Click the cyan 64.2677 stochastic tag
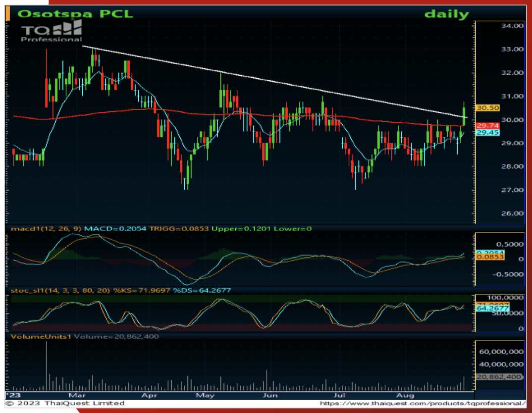Viewport: 532px width, 413px height. coord(492,309)
